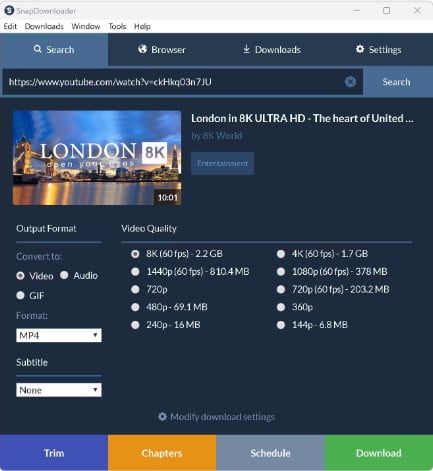Switch to the Search tab
The width and height of the screenshot is (433, 471).
point(54,50)
